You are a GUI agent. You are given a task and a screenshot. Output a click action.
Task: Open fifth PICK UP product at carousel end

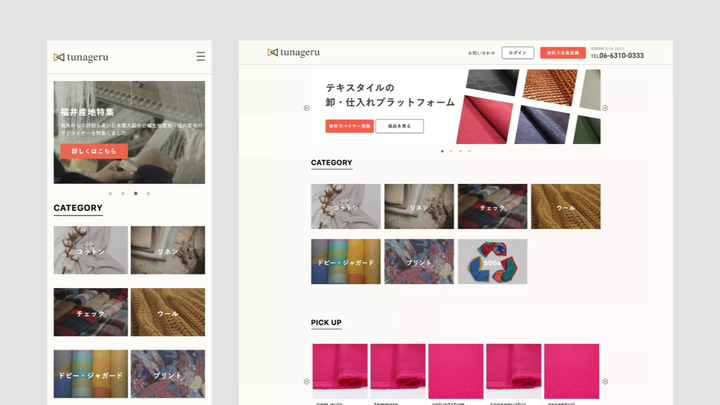point(572,371)
